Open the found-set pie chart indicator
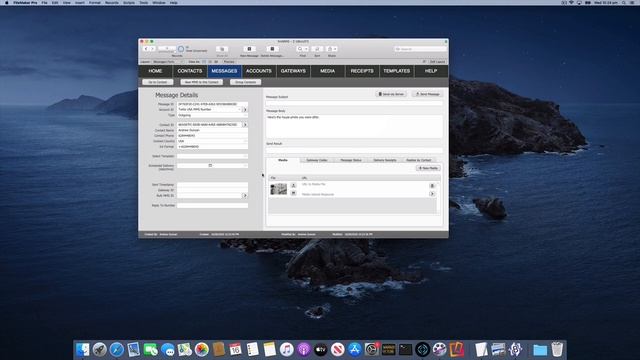The height and width of the screenshot is (360, 640). coord(180,49)
